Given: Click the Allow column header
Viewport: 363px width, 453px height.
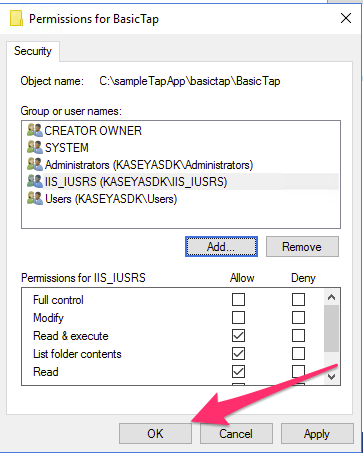Looking at the screenshot, I should coord(242,278).
